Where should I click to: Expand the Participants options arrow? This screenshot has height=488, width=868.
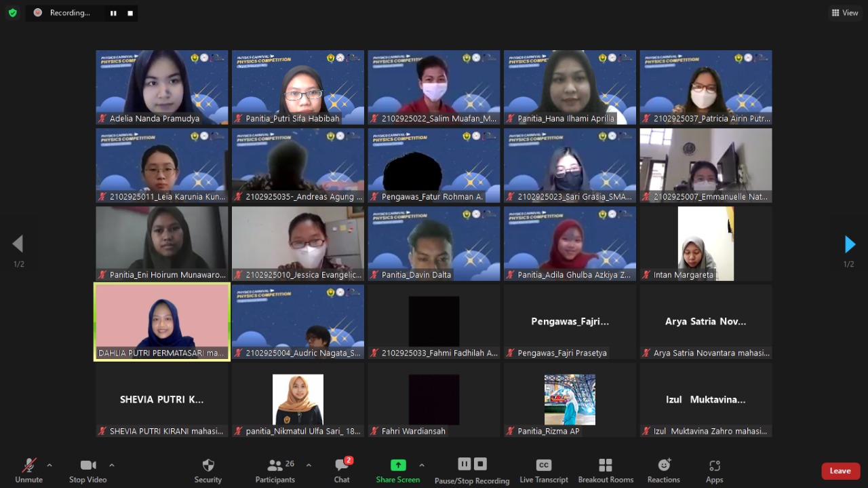[x=309, y=465]
